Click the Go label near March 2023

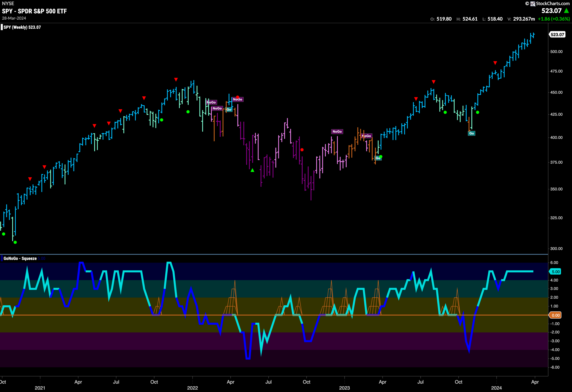(x=378, y=158)
